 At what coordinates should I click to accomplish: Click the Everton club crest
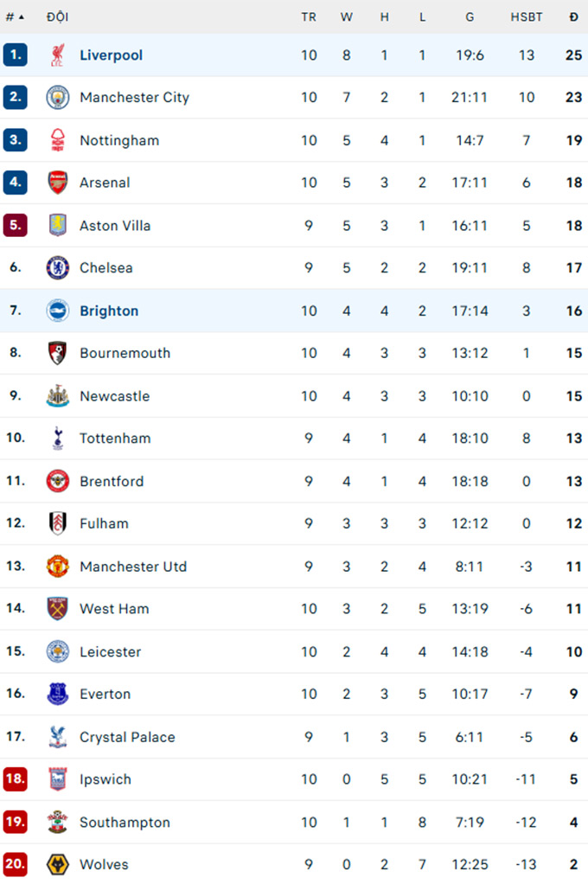[57, 694]
